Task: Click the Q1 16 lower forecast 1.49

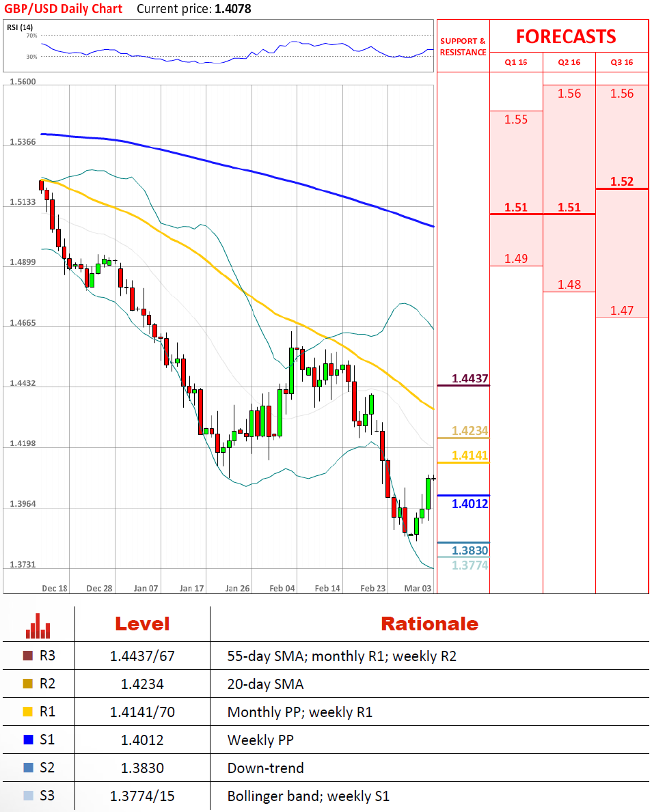Action: point(516,258)
